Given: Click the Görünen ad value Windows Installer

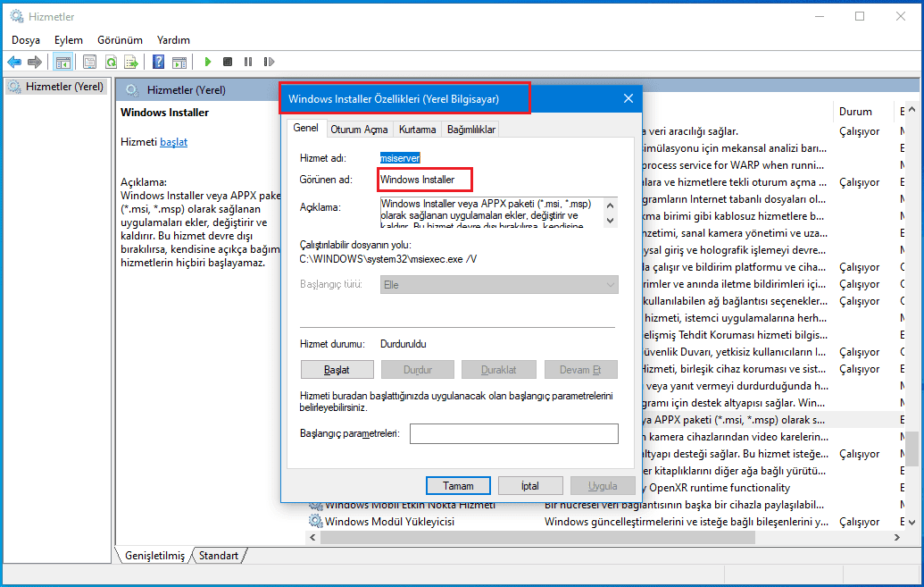Looking at the screenshot, I should coord(417,180).
